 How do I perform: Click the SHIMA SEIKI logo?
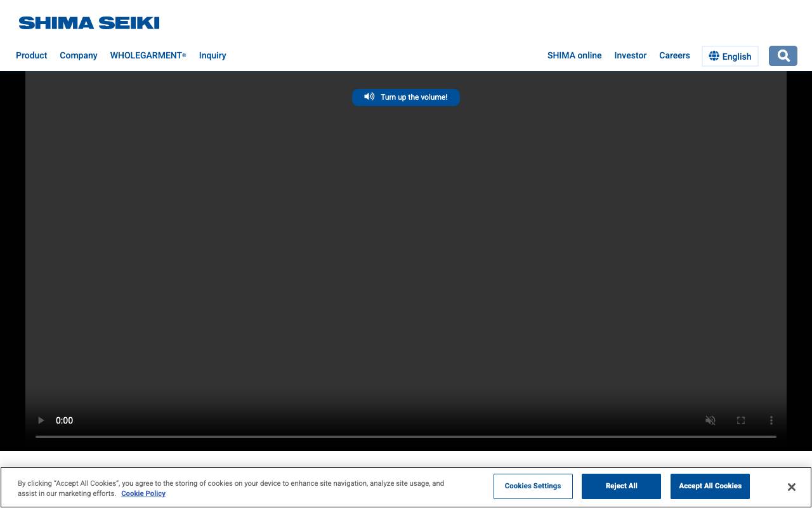88,23
